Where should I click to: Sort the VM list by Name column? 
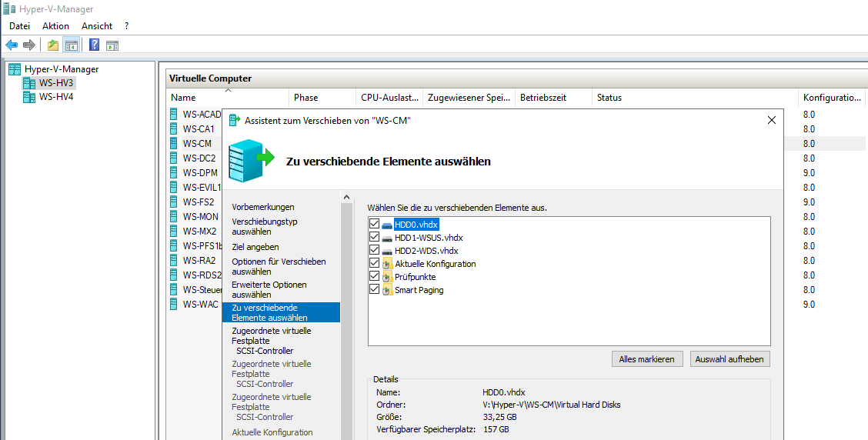228,98
